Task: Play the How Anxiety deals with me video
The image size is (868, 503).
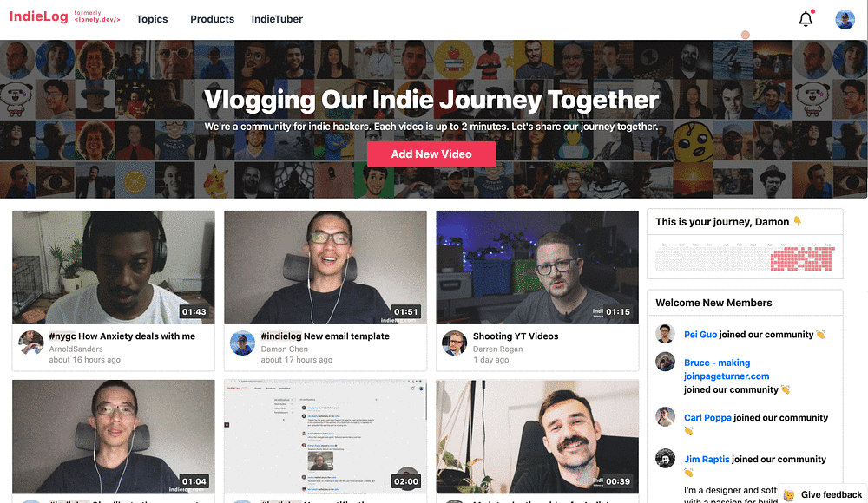Action: [x=114, y=267]
